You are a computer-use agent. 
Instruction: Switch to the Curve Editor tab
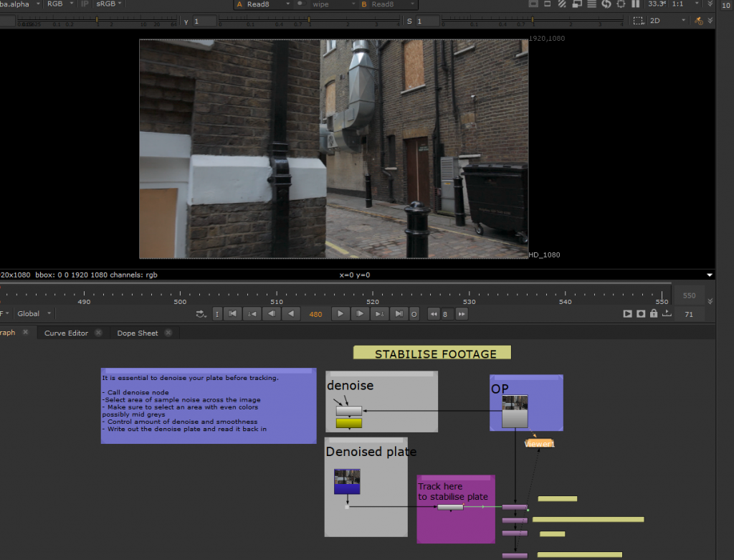tap(66, 333)
